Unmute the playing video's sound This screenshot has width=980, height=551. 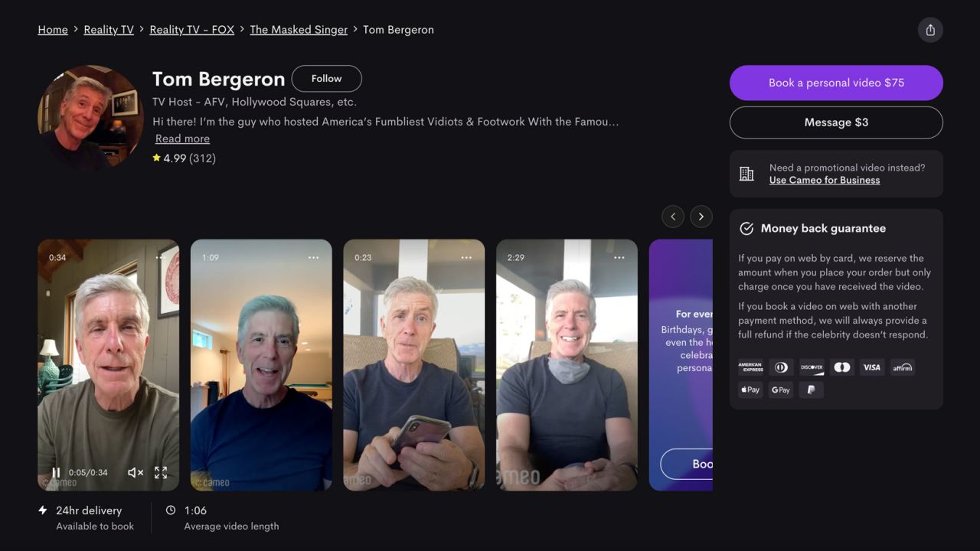[x=136, y=473]
